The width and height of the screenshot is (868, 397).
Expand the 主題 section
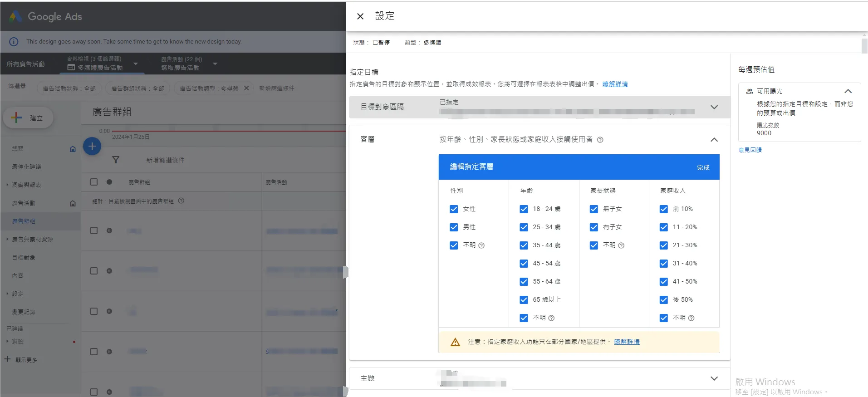(x=714, y=378)
